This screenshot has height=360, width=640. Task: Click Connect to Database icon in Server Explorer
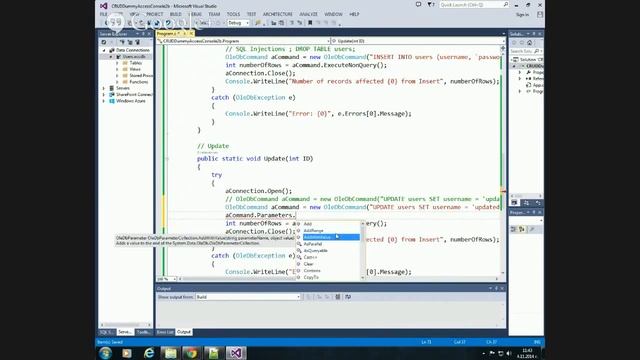[x=122, y=42]
